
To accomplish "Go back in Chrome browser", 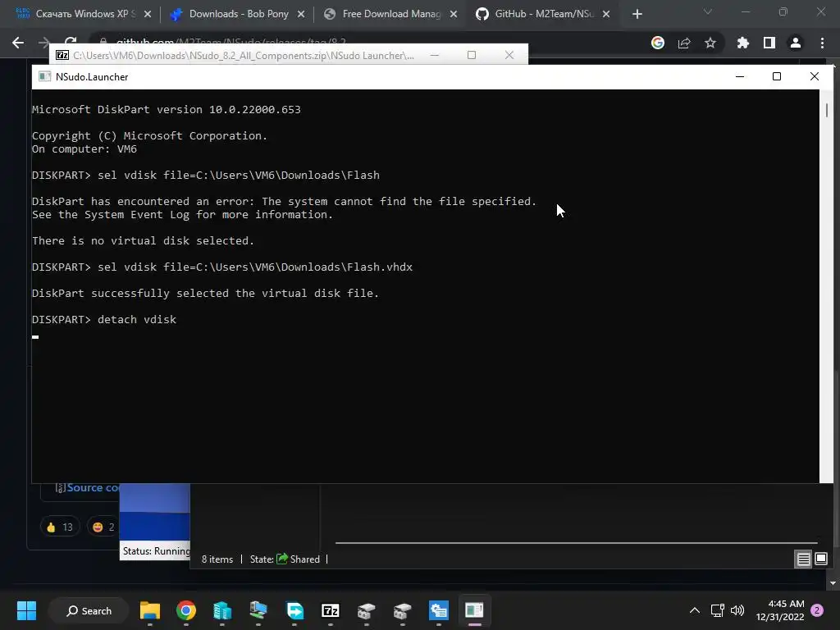I will pyautogui.click(x=18, y=43).
